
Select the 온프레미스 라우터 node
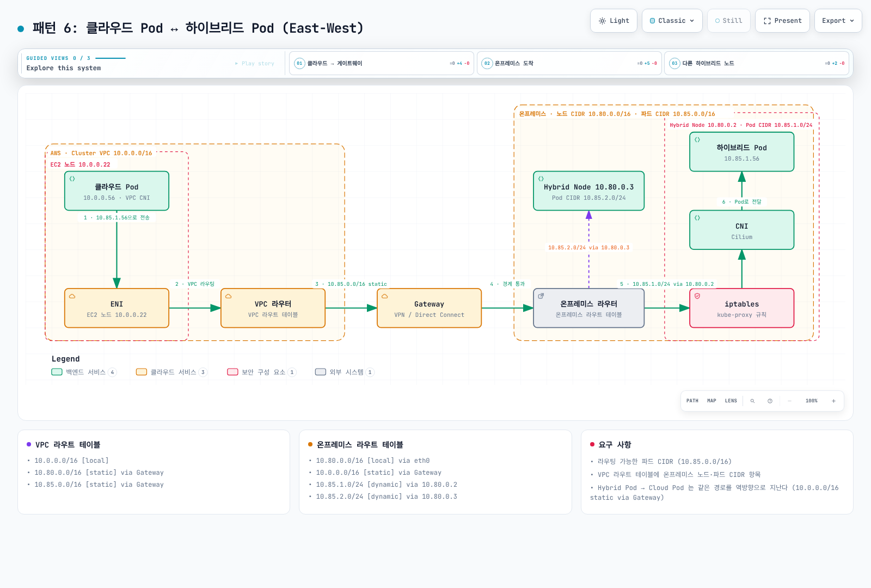[588, 308]
